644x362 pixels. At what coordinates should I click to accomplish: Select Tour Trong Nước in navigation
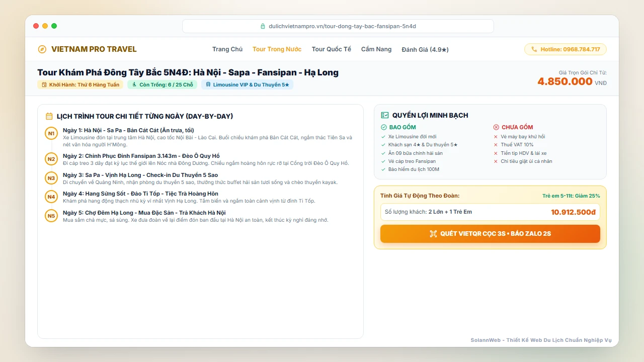(277, 49)
